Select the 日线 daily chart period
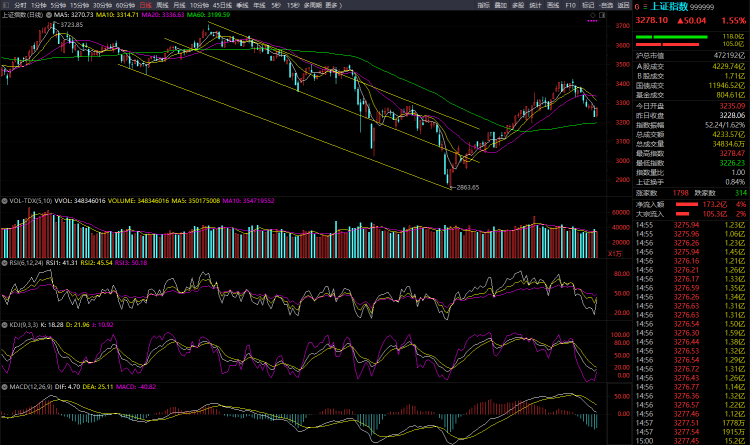The width and height of the screenshot is (750, 445). pyautogui.click(x=145, y=5)
